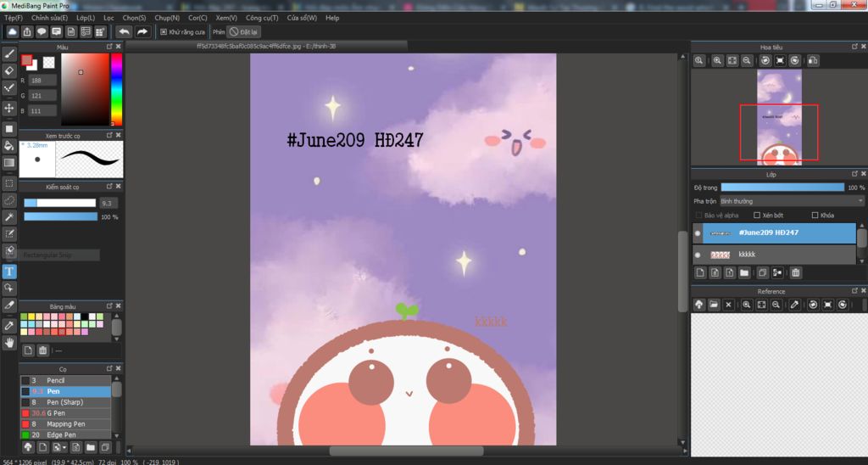Enable the Khóa lock checkbox
Image resolution: width=868 pixels, height=465 pixels.
[x=815, y=215]
